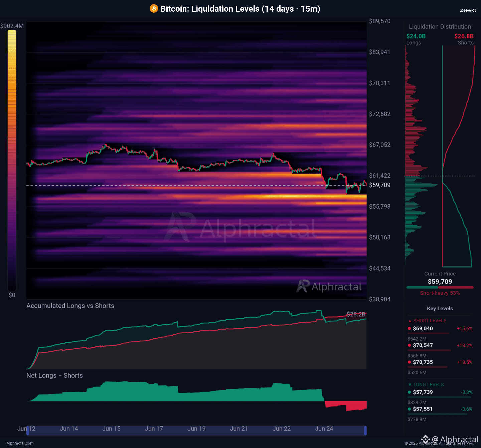Click the $28.2B accumulated value label
This screenshot has width=481, height=448.
(356, 314)
